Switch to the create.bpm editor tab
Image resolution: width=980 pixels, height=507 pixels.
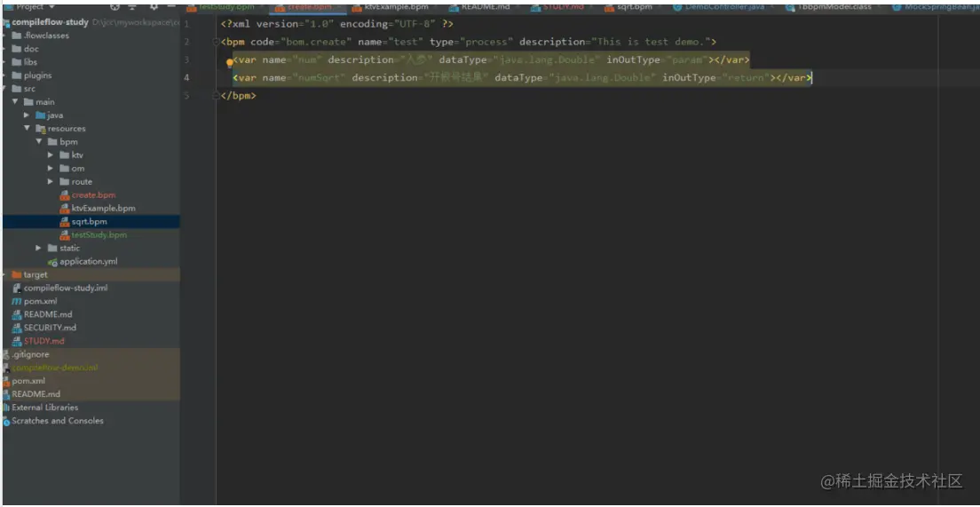pyautogui.click(x=307, y=7)
